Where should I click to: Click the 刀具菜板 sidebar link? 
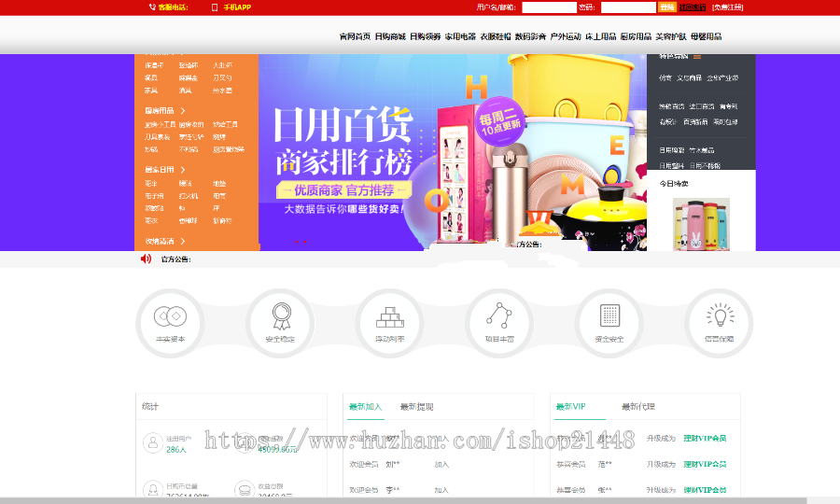158,137
